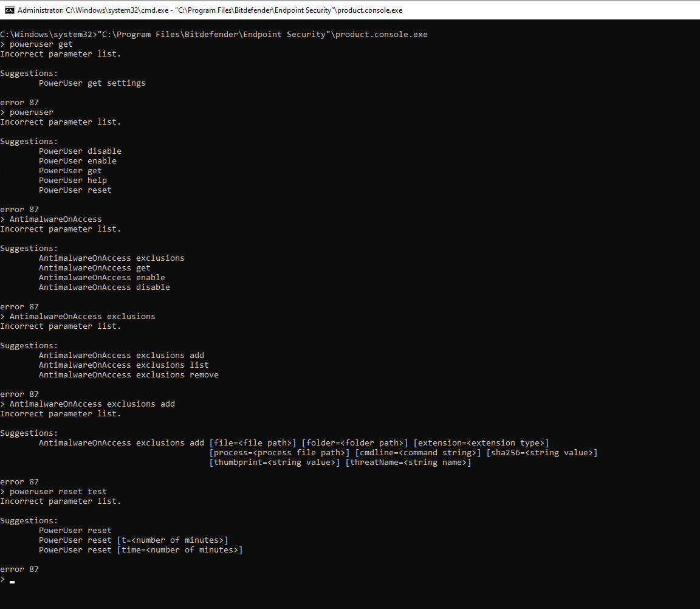This screenshot has width=700, height=609.
Task: Click the 'AntimalwareOnAccess exclusions remove' suggestion
Action: pyautogui.click(x=128, y=375)
